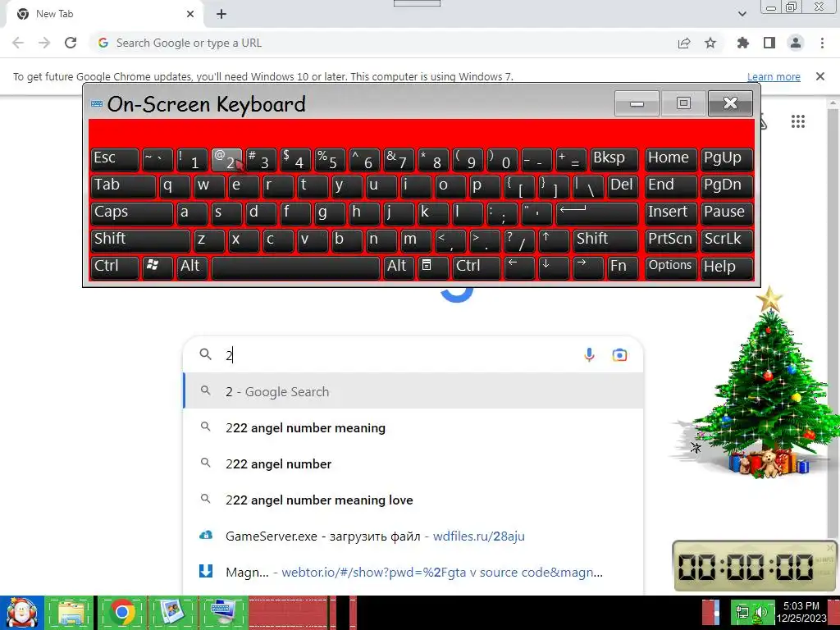Toggle the right Shift key on keyboard
Screen dimensions: 840x630
click(605, 240)
